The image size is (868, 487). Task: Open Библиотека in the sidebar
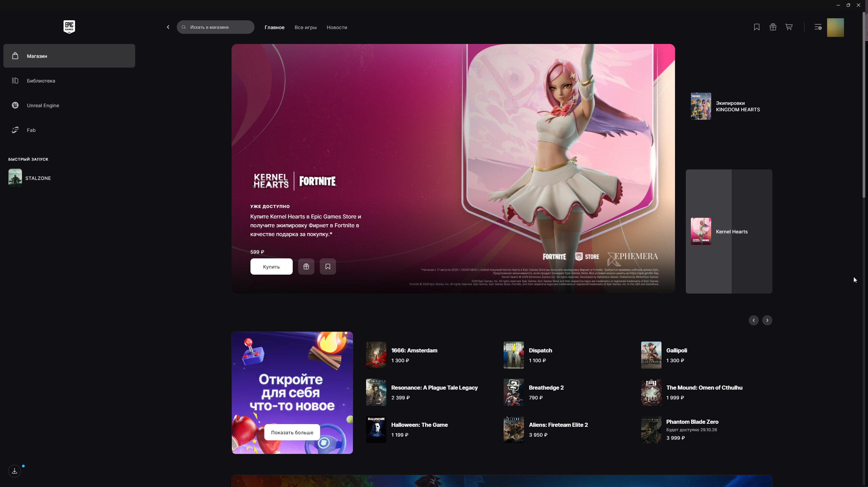coord(69,80)
